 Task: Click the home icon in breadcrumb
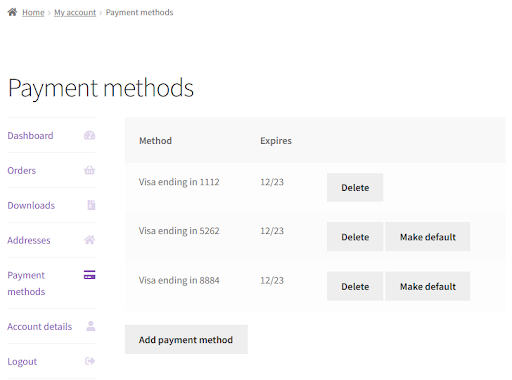pyautogui.click(x=12, y=12)
